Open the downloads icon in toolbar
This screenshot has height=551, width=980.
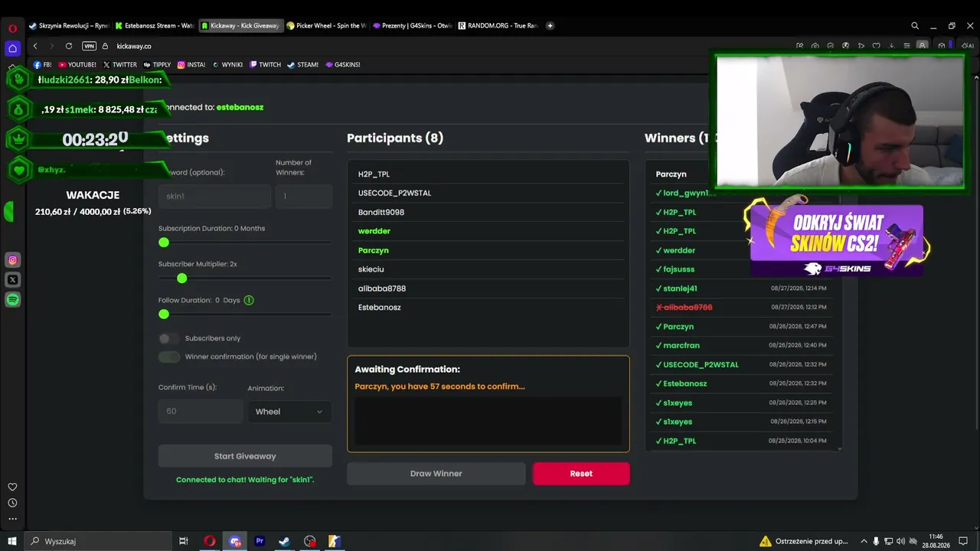[x=892, y=46]
